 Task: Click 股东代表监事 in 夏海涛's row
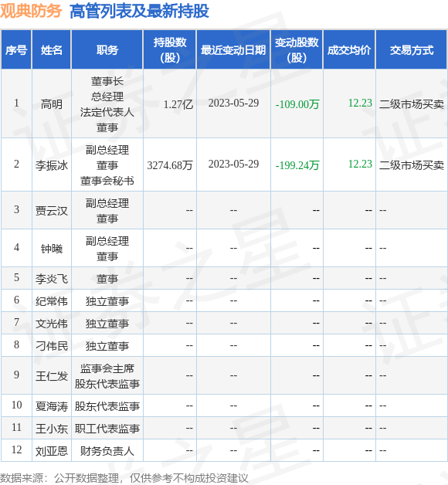[107, 405]
